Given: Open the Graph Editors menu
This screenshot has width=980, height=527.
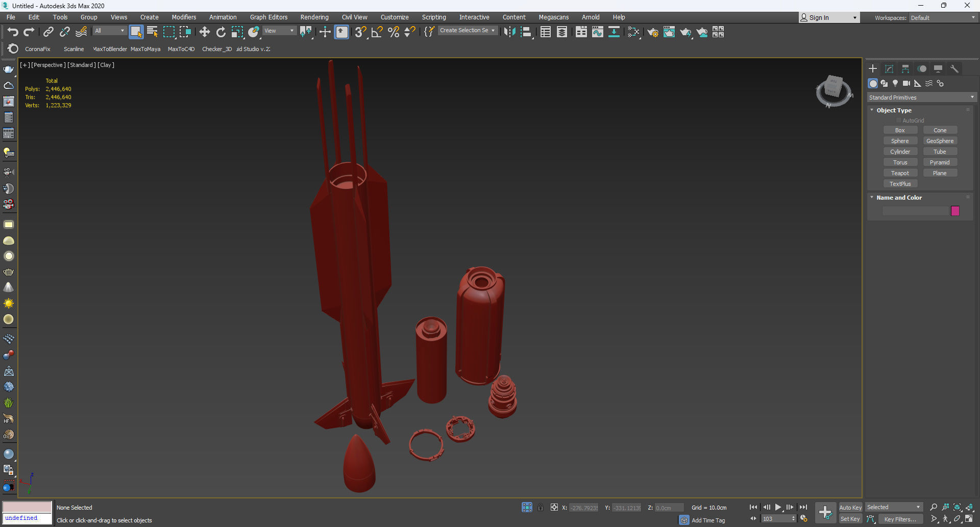Looking at the screenshot, I should pyautogui.click(x=268, y=17).
